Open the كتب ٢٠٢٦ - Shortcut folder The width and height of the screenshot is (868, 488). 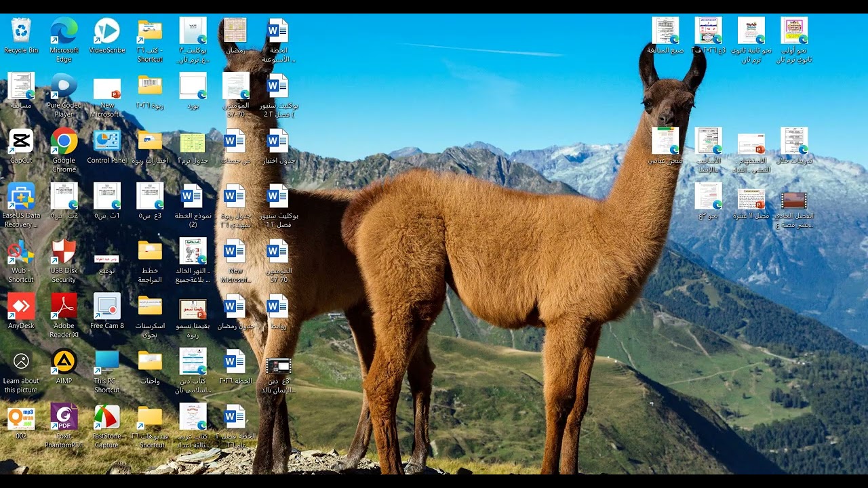coord(150,31)
